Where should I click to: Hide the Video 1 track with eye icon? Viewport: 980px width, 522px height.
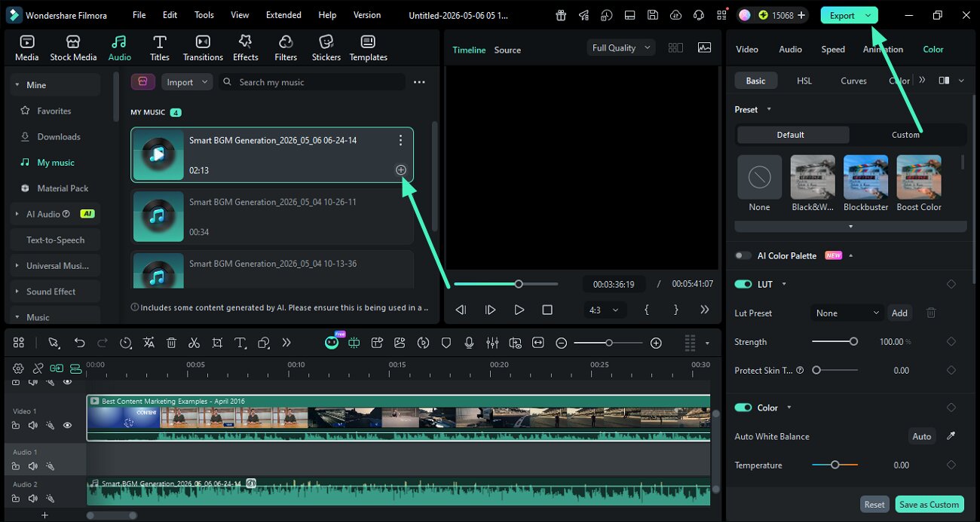[67, 426]
